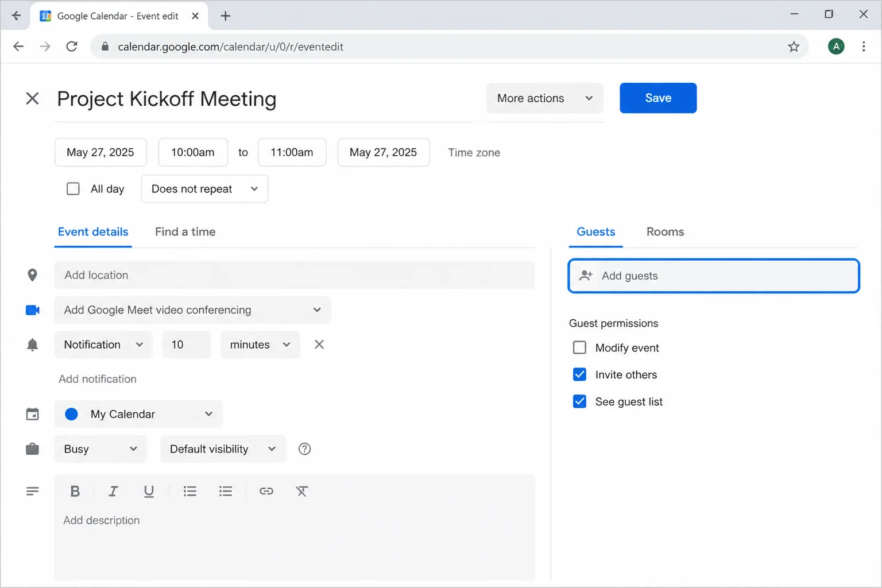The height and width of the screenshot is (588, 882).
Task: Change Busy availability dropdown
Action: click(100, 449)
